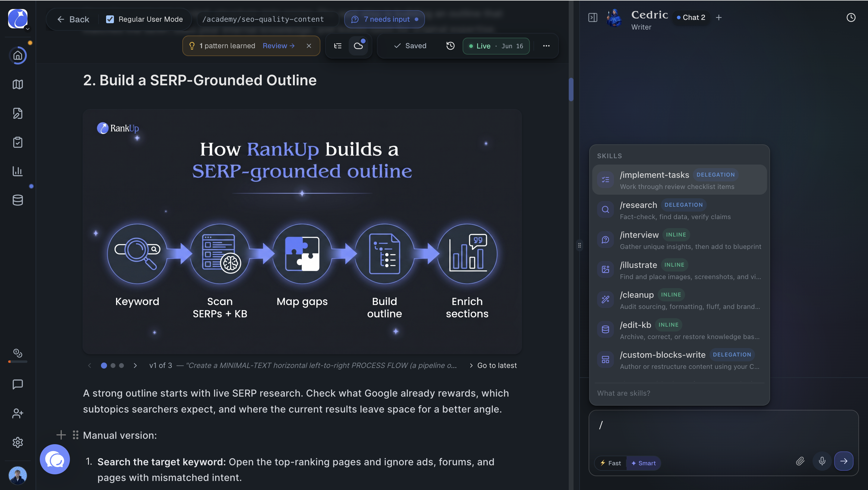Viewport: 868px width, 490px height.
Task: Dismiss the pattern learned banner
Action: (309, 46)
